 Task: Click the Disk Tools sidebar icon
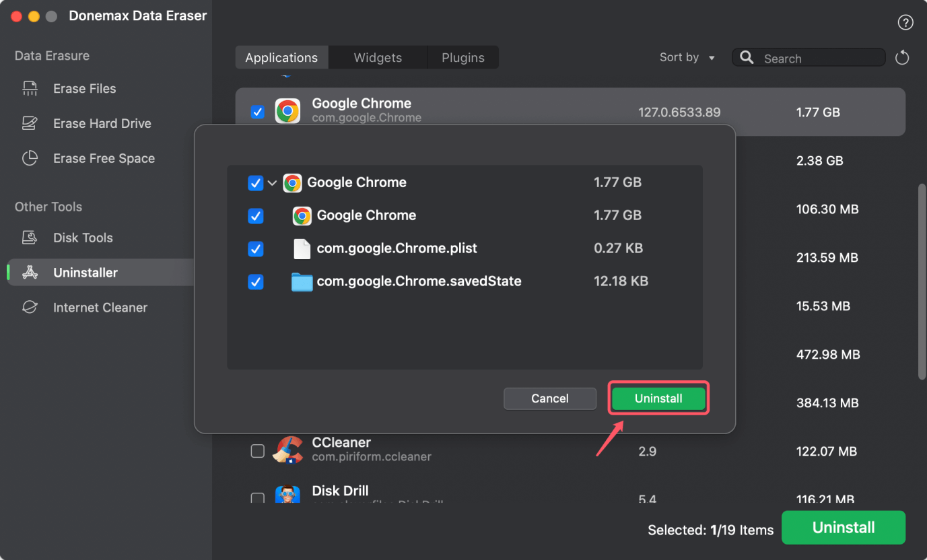pyautogui.click(x=30, y=238)
